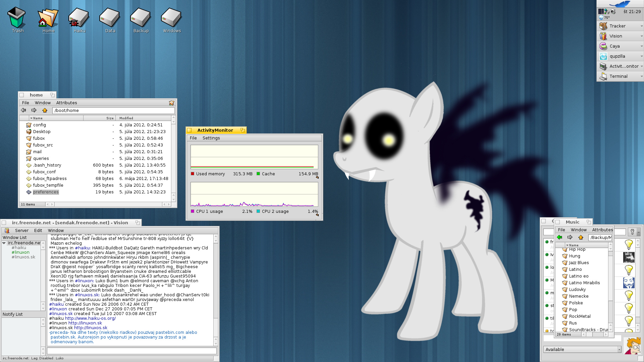Expand the qupzilla entry in Deskbar
Image resolution: width=644 pixels, height=362 pixels.
pyautogui.click(x=642, y=56)
